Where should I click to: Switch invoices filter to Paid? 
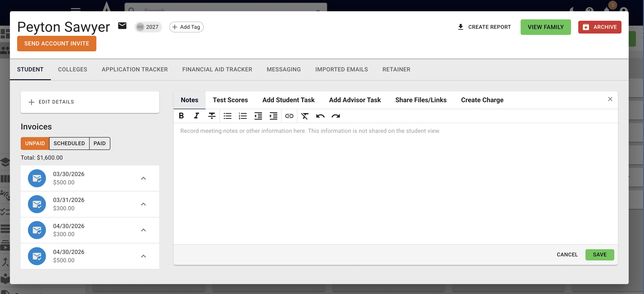[100, 143]
